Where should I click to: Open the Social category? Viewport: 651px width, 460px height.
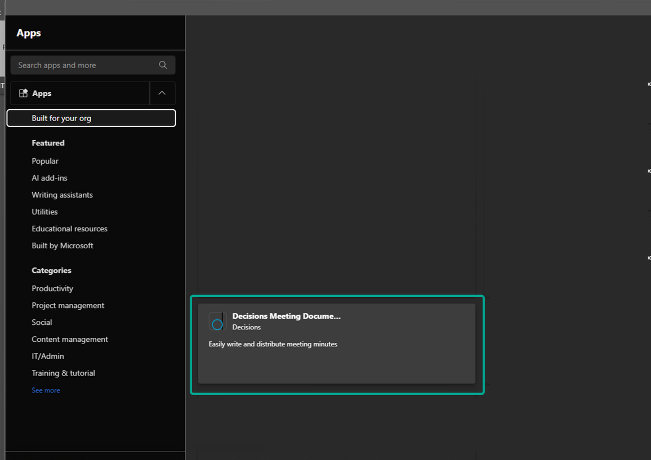point(42,323)
